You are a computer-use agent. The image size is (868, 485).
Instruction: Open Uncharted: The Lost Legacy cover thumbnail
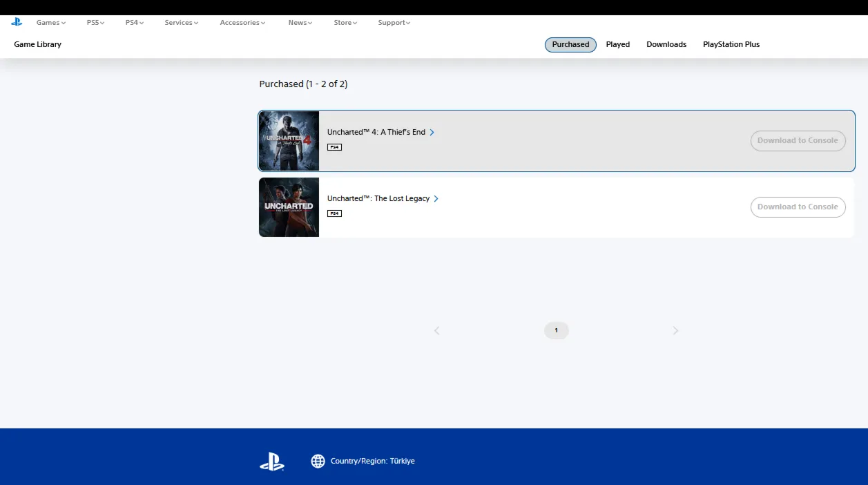(289, 207)
